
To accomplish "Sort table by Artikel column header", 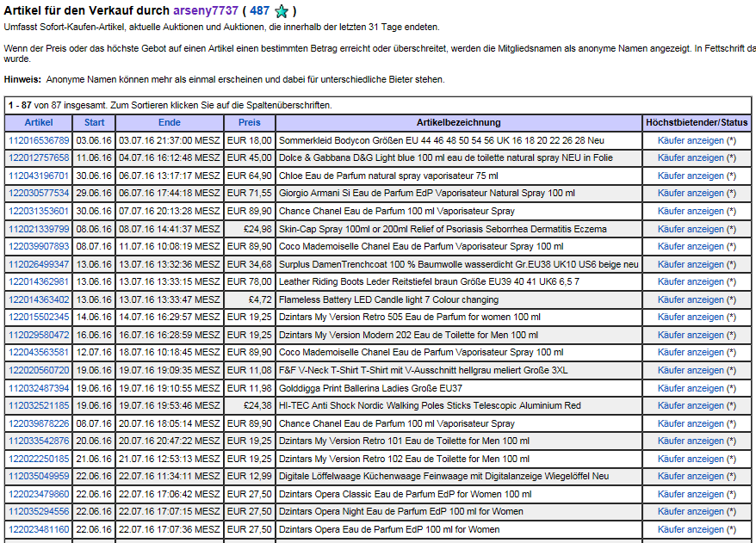I will point(38,122).
